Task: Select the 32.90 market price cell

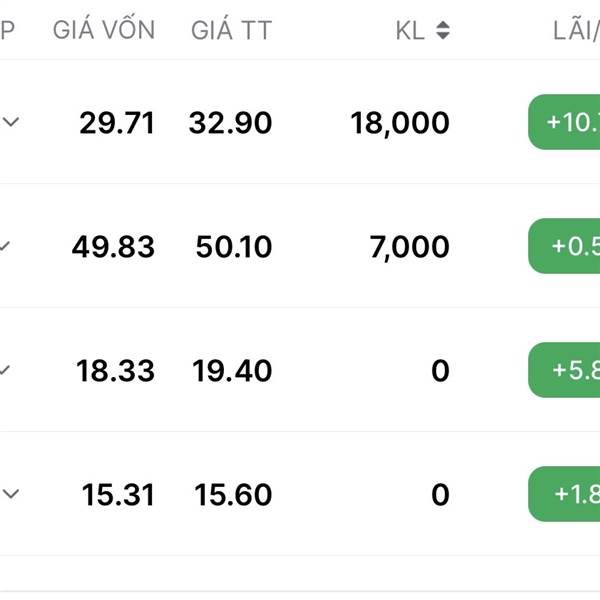Action: coord(230,123)
